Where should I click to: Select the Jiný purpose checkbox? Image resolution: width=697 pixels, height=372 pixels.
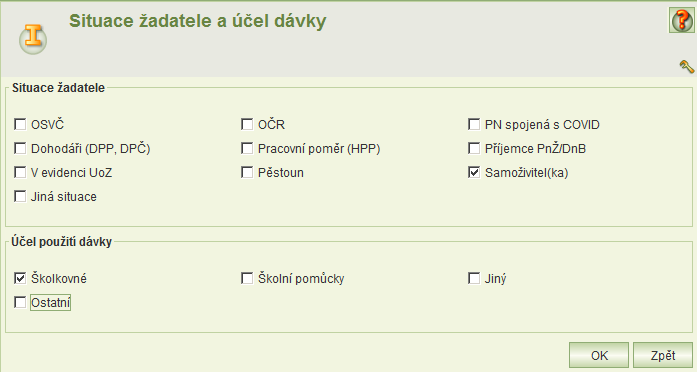(x=474, y=278)
